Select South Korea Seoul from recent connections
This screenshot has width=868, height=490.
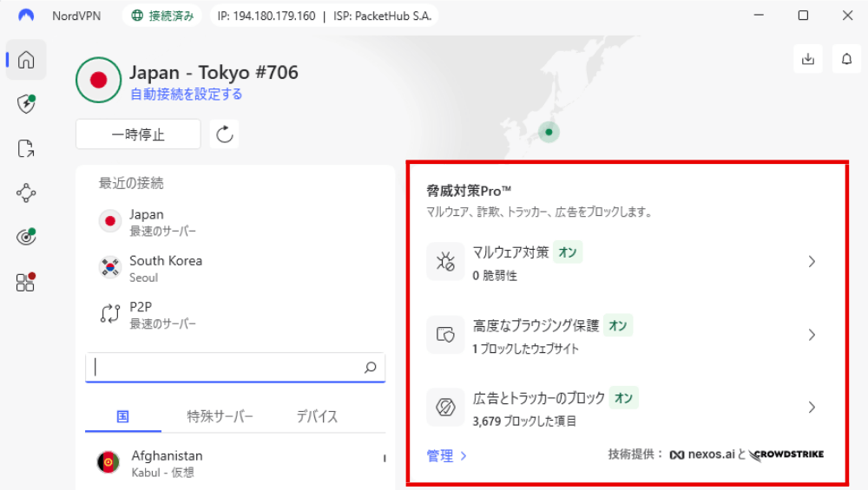[165, 268]
